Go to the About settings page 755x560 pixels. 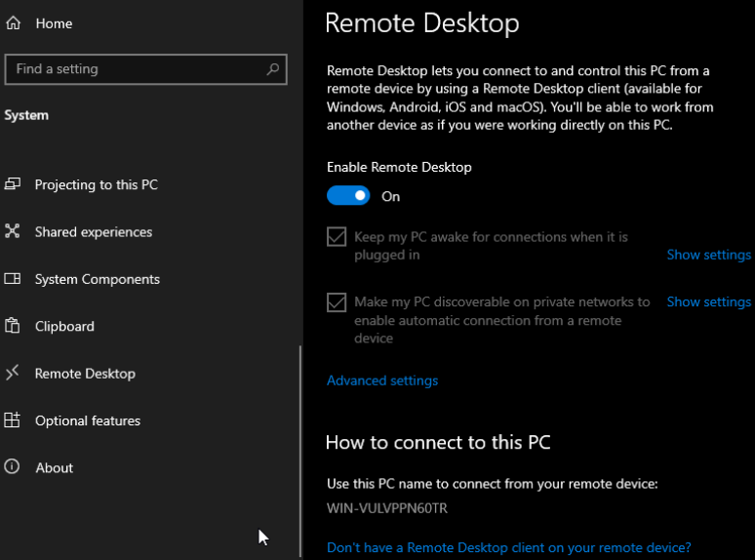(55, 468)
